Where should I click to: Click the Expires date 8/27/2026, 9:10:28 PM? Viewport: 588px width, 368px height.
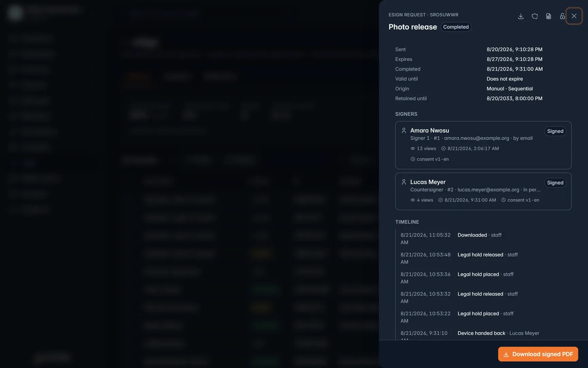[514, 59]
